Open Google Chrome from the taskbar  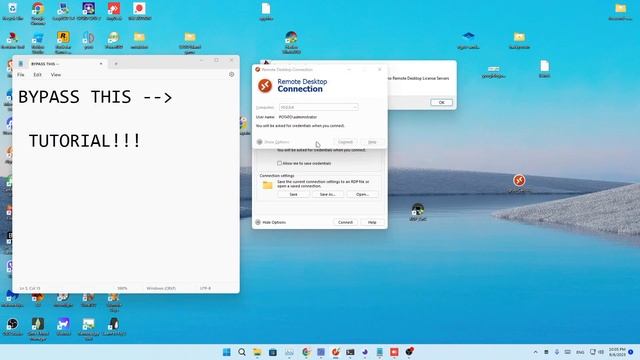coord(306,352)
